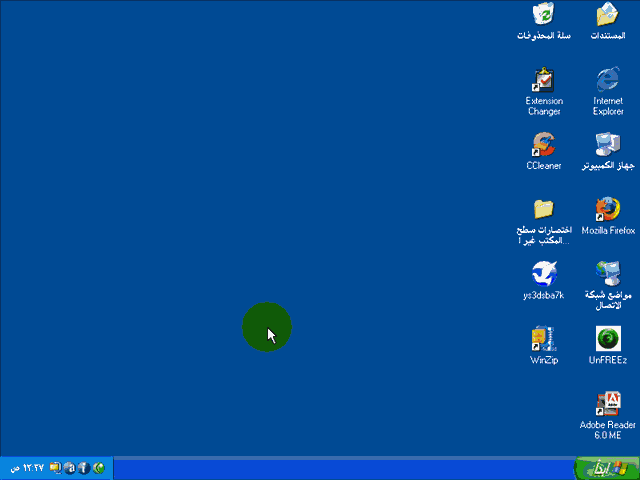Select the CCleaner desktop shortcut
The image size is (640, 480).
tap(544, 144)
